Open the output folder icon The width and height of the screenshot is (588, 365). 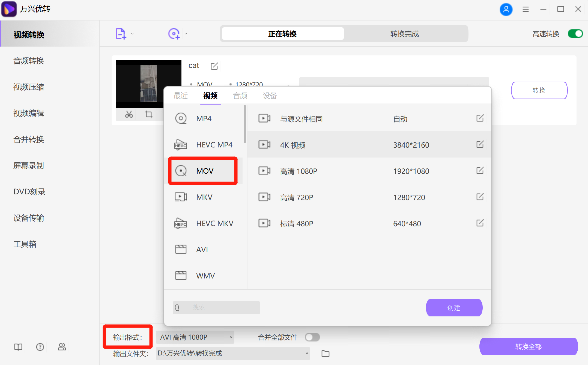pyautogui.click(x=325, y=353)
